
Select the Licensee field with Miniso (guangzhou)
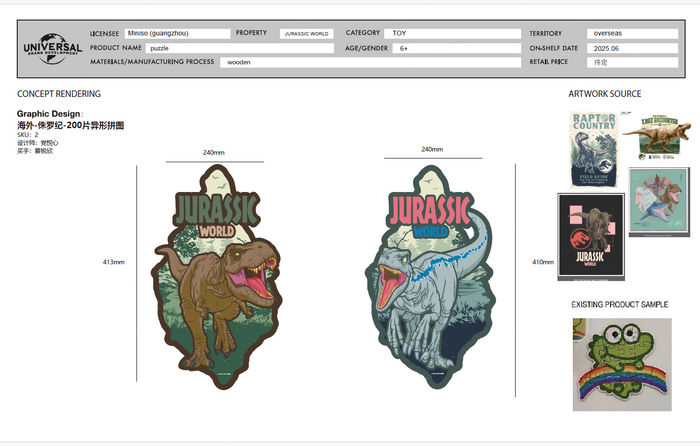pyautogui.click(x=177, y=33)
